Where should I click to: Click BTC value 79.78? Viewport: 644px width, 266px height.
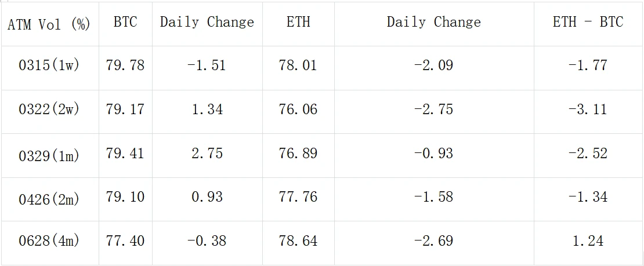click(x=125, y=65)
